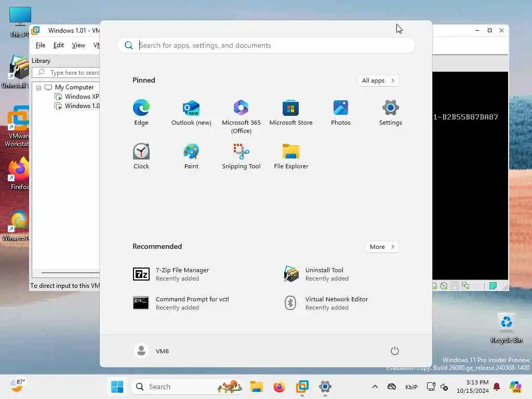
Task: Focus the Start menu search box
Action: tap(265, 45)
